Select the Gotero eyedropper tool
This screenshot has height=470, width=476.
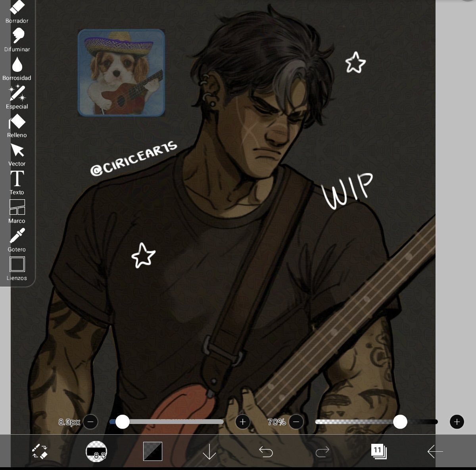(17, 240)
